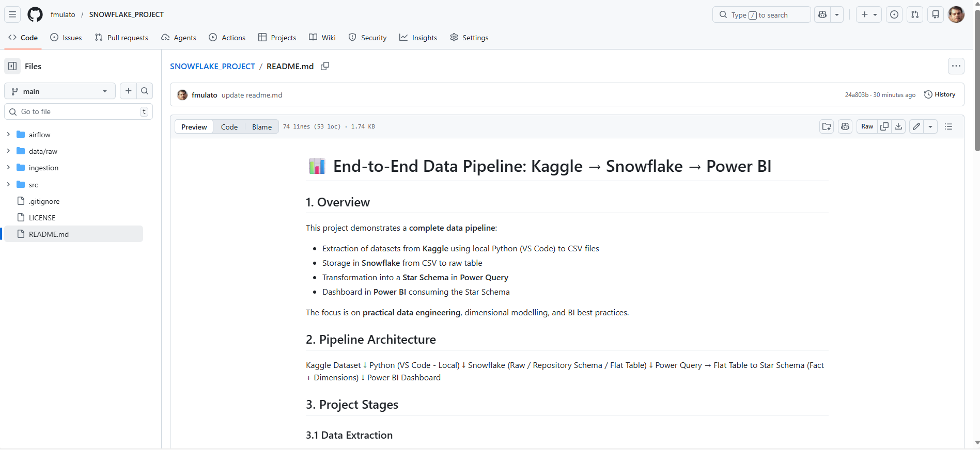Collapse the Files side panel
Image resolution: width=980 pixels, height=450 pixels.
click(x=12, y=66)
